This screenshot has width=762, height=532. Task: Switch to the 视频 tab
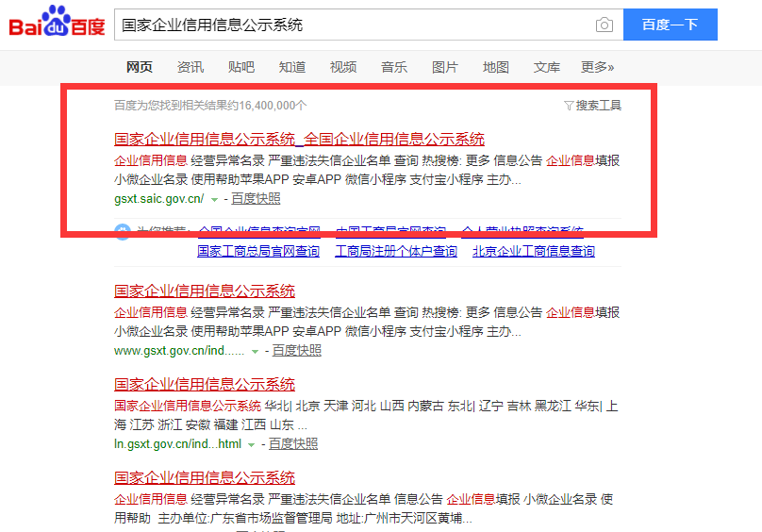(x=343, y=67)
